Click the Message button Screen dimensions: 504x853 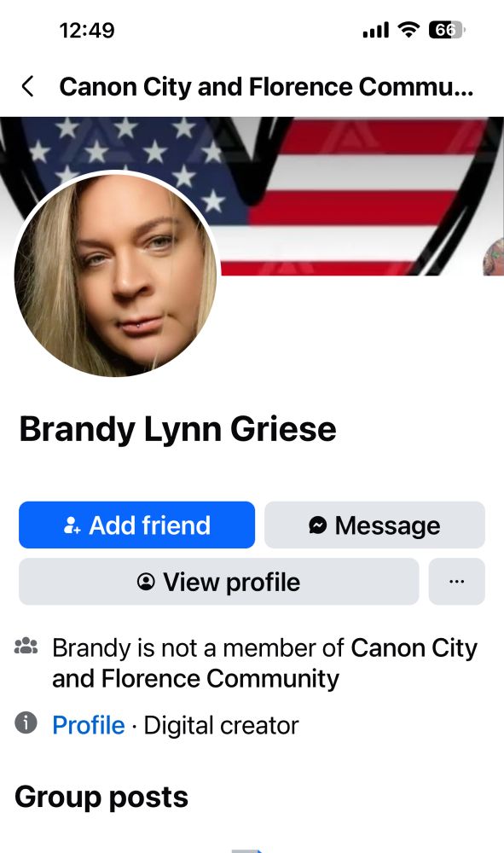(374, 525)
